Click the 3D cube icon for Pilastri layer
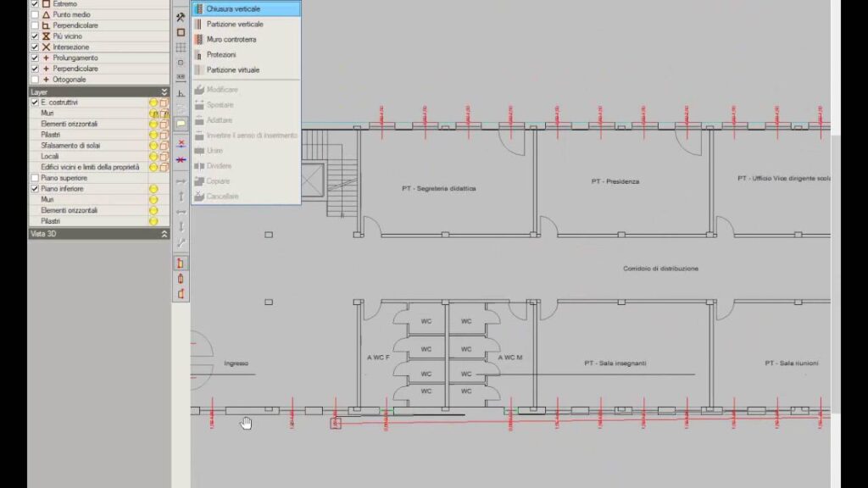Viewport: 868px width, 488px height. [164, 135]
